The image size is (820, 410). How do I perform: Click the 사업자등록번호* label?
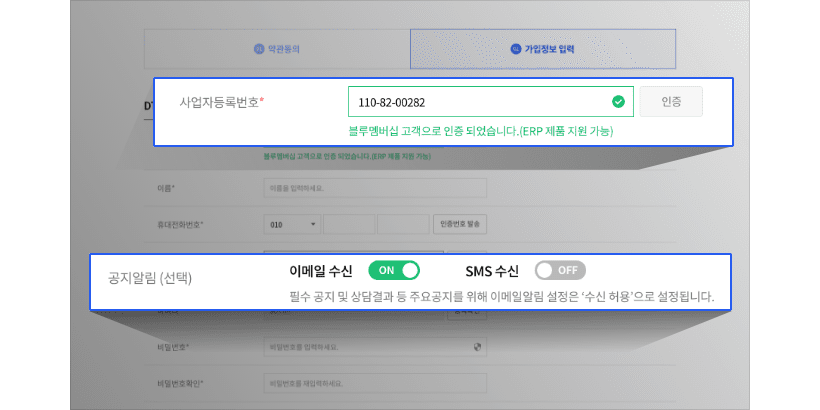pyautogui.click(x=222, y=102)
